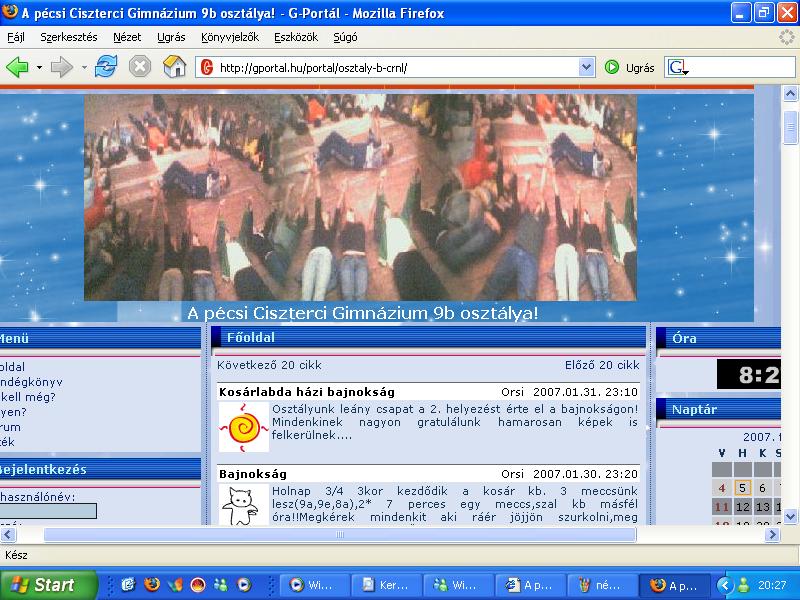The image size is (800, 600).
Task: Reload the page with the blue refresh icon
Action: point(106,67)
